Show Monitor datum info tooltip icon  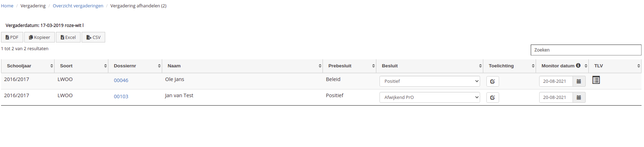578,66
